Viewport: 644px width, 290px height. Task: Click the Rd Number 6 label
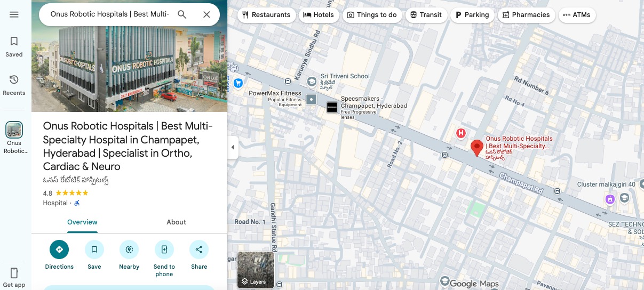531,85
